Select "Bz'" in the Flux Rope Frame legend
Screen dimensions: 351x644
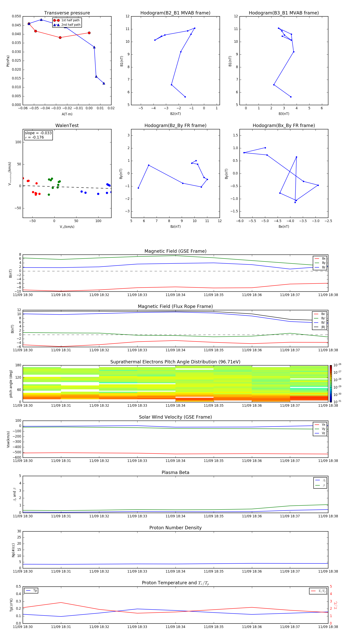coord(320,323)
